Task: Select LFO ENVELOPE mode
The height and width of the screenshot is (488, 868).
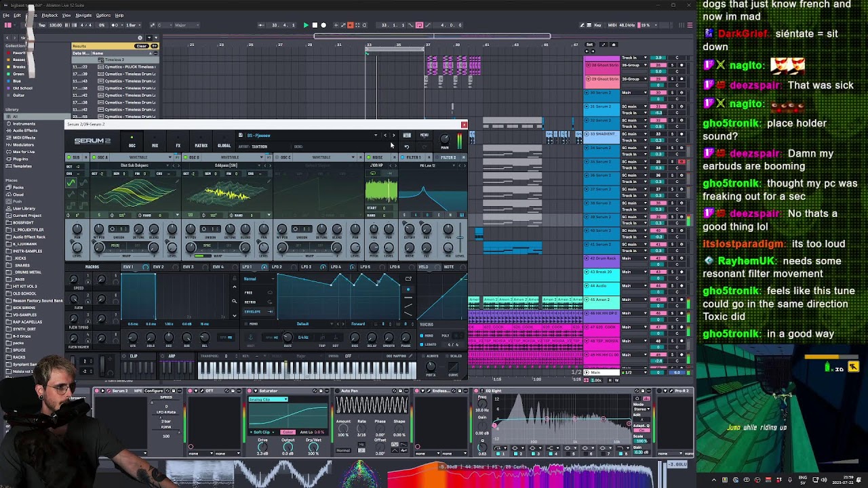Action: 257,312
